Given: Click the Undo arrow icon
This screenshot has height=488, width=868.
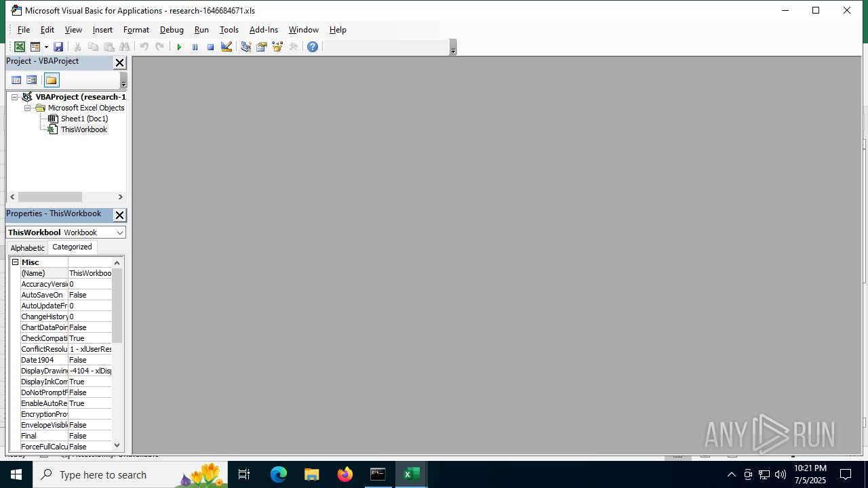Looking at the screenshot, I should pos(144,47).
